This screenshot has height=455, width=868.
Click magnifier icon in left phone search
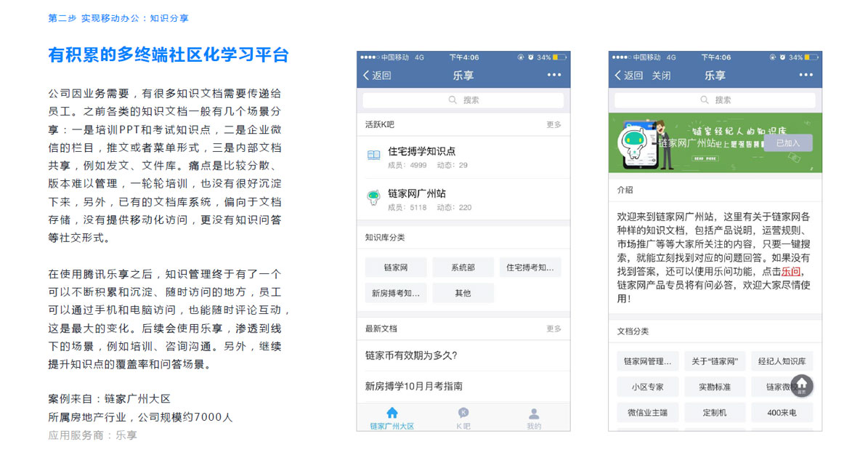point(453,100)
